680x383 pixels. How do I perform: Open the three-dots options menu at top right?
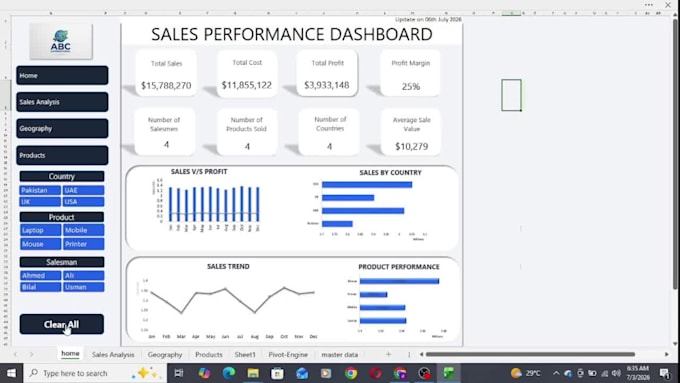tap(649, 5)
